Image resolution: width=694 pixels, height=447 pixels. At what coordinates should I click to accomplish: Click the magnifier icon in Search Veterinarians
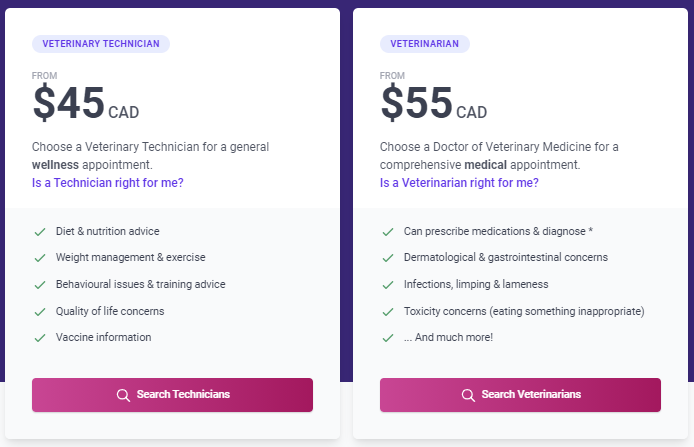pos(468,395)
